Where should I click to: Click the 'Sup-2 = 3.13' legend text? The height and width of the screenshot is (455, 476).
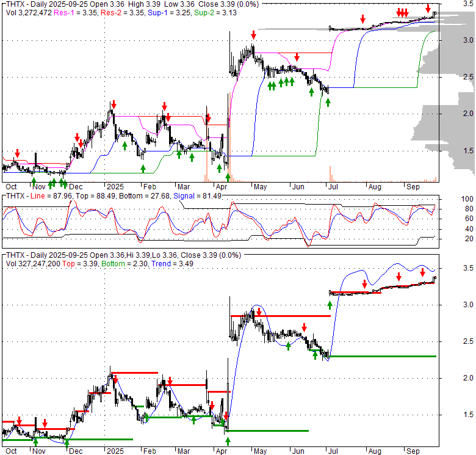(215, 13)
